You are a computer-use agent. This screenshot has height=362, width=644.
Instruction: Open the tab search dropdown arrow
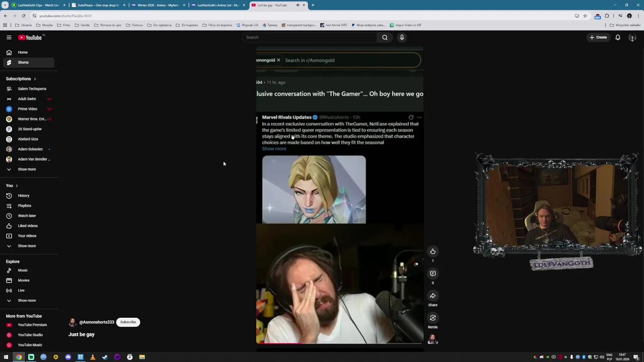[5, 5]
